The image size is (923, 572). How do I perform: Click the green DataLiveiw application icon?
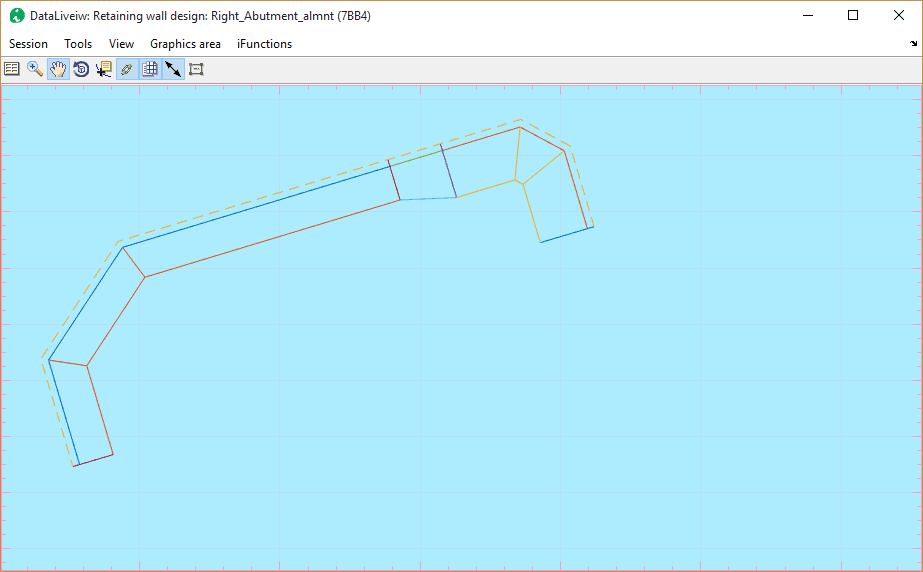[16, 16]
